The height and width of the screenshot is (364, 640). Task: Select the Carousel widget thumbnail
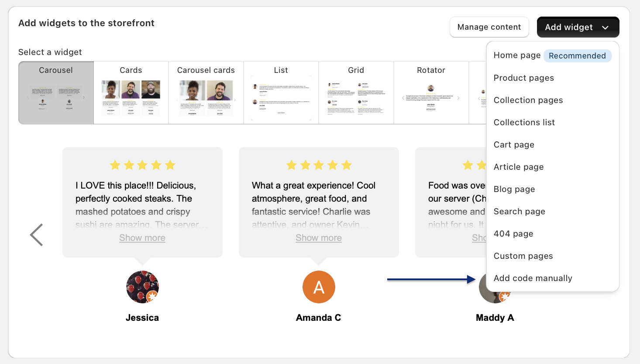pos(56,93)
